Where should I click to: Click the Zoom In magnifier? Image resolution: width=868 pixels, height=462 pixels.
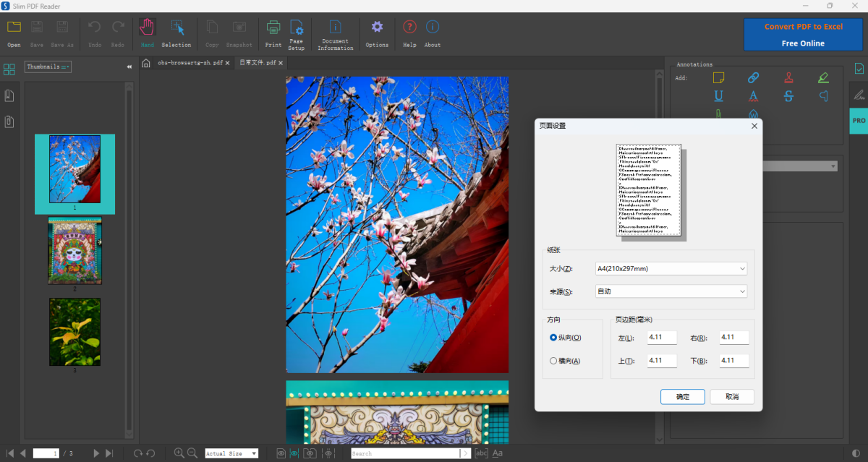tap(179, 453)
